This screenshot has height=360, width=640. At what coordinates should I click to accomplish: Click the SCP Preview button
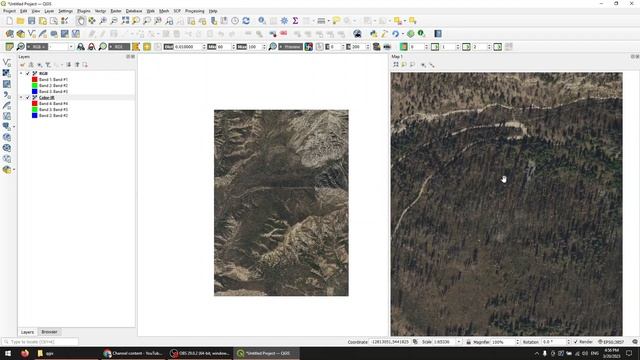(291, 47)
